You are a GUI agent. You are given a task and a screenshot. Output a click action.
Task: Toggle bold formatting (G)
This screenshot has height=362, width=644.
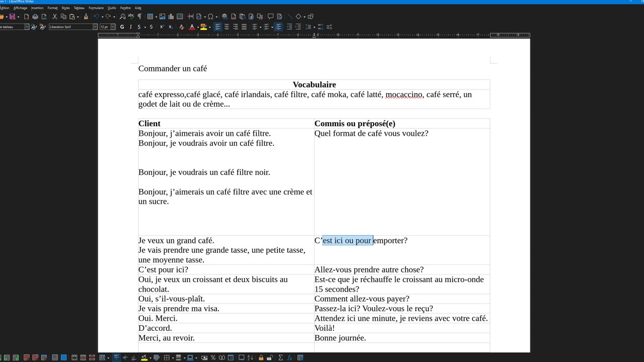tap(122, 27)
